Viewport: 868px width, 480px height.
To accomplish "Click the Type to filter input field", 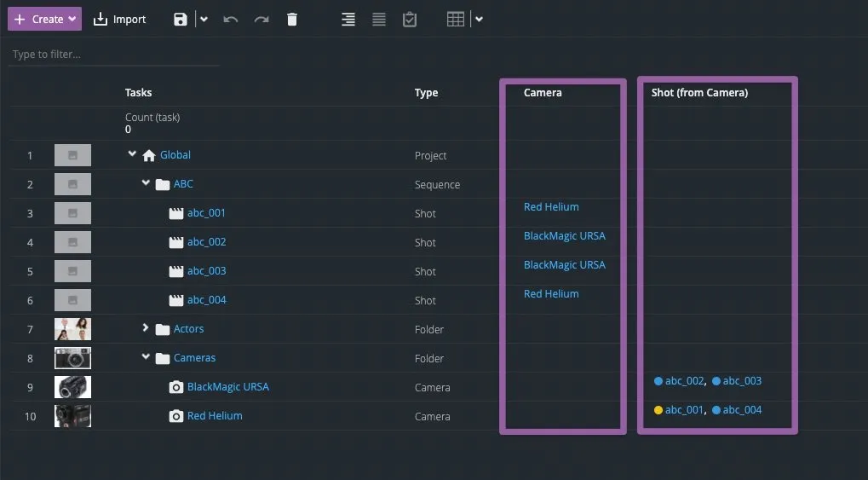I will 113,55.
